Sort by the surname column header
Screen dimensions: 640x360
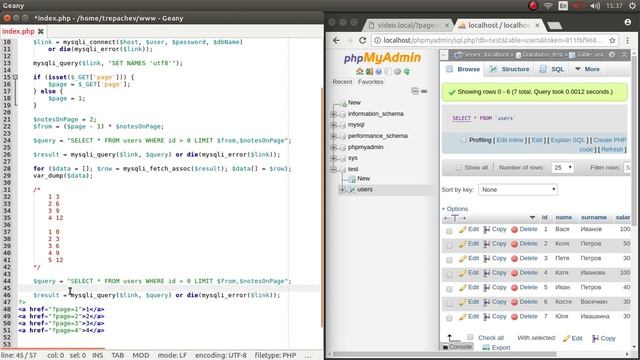pyautogui.click(x=593, y=218)
